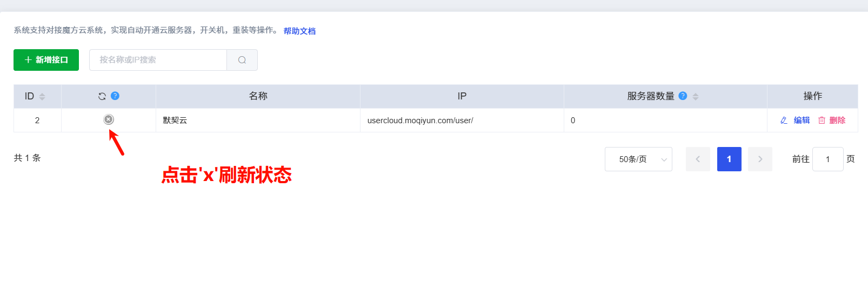The height and width of the screenshot is (301, 868).
Task: Open the 50条/页 page size dropdown
Action: [x=638, y=159]
